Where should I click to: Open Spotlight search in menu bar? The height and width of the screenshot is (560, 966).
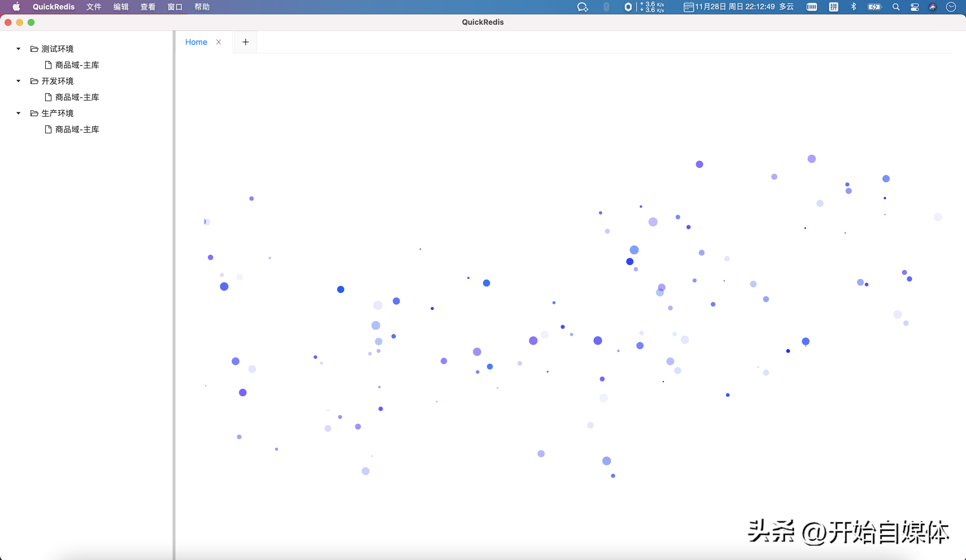[896, 7]
